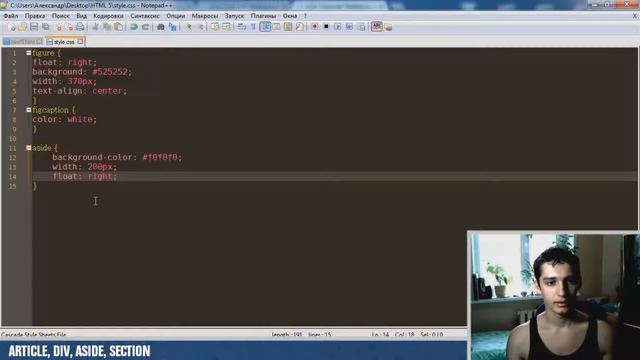Image resolution: width=640 pixels, height=360 pixels.
Task: Run macro multiple times toolbar icon
Action: pos(349,27)
